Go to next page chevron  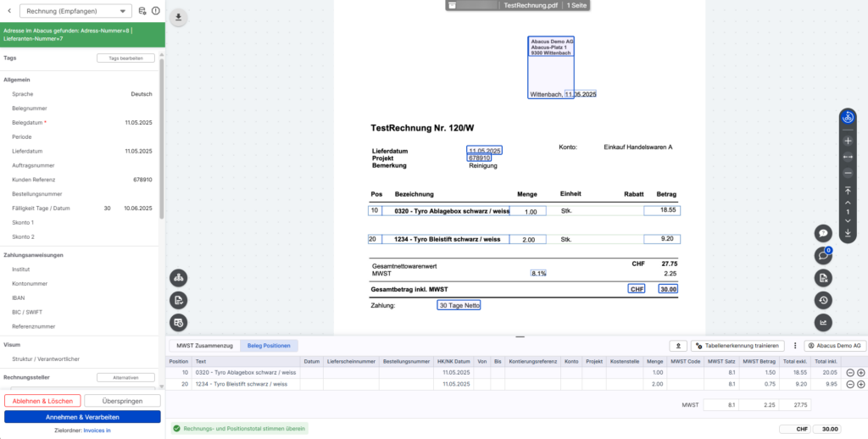[848, 221]
